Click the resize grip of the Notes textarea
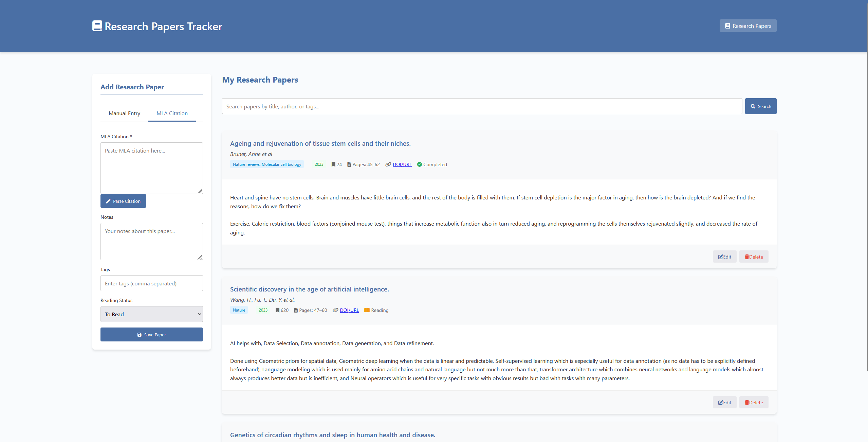The height and width of the screenshot is (442, 868). [200, 257]
